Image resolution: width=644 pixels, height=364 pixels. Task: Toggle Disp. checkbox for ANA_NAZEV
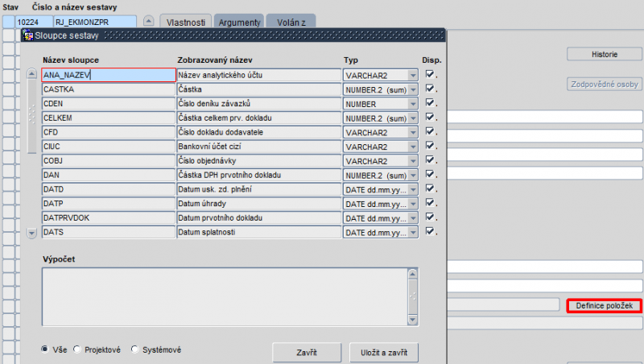(430, 74)
